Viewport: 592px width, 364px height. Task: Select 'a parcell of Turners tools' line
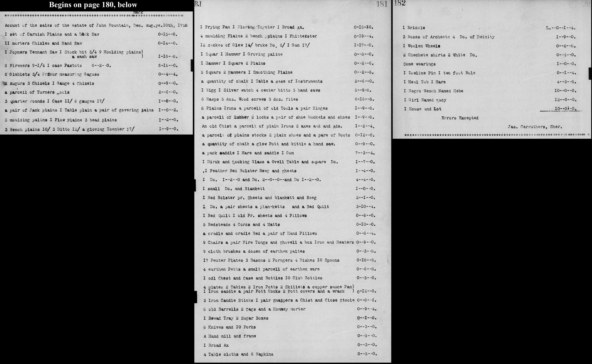tap(37, 92)
